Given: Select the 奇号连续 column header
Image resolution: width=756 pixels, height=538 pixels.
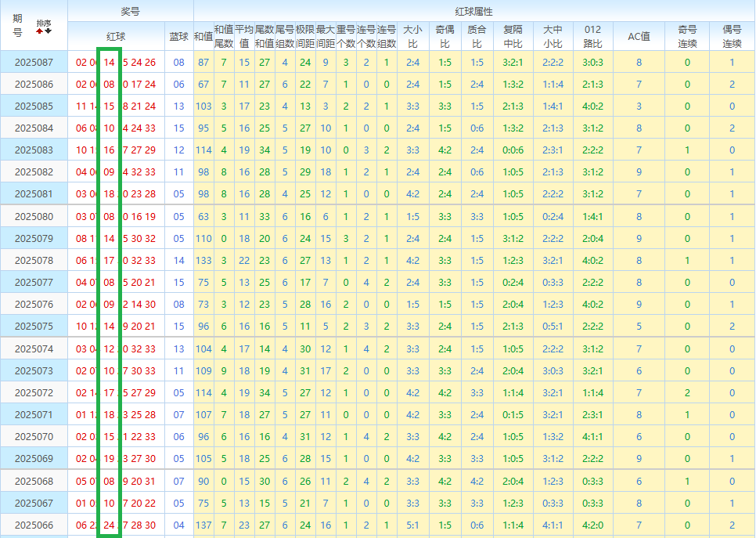Looking at the screenshot, I should pos(687,36).
